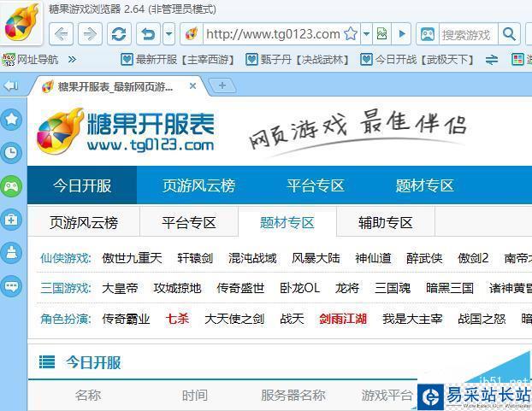Open 网址导航 bookmark

[x=30, y=60]
